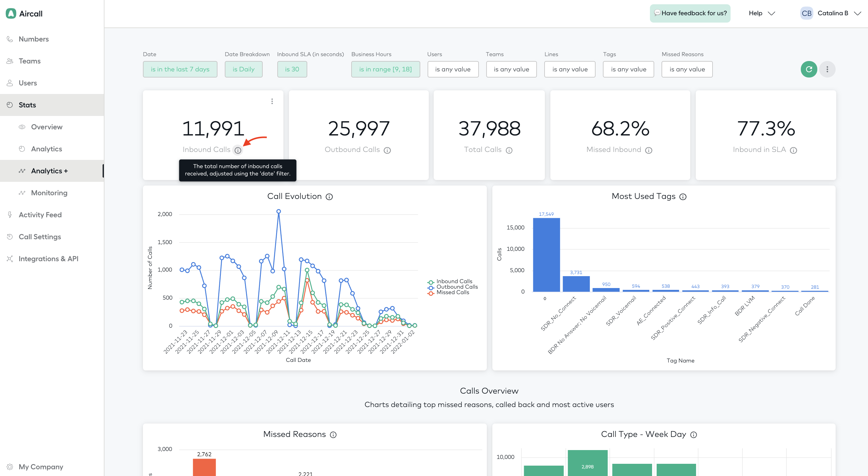The image size is (868, 476).
Task: Click the Aircall logo icon
Action: coord(11,13)
